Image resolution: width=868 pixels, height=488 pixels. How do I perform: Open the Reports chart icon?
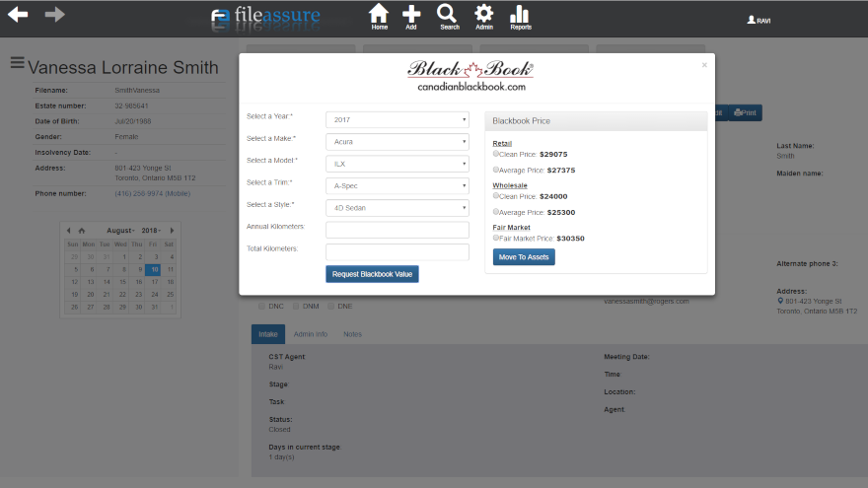[x=520, y=17]
